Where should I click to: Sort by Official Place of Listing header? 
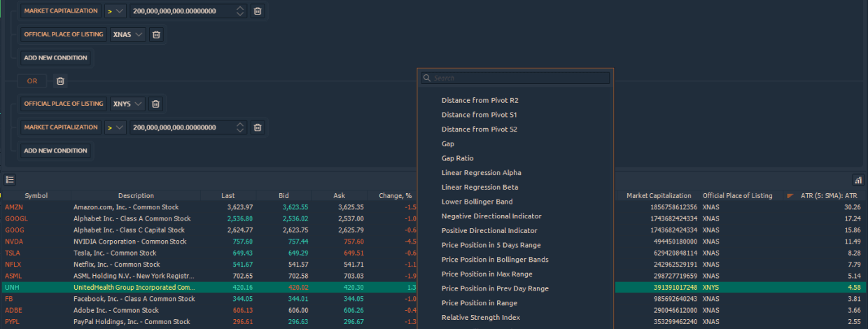[738, 196]
